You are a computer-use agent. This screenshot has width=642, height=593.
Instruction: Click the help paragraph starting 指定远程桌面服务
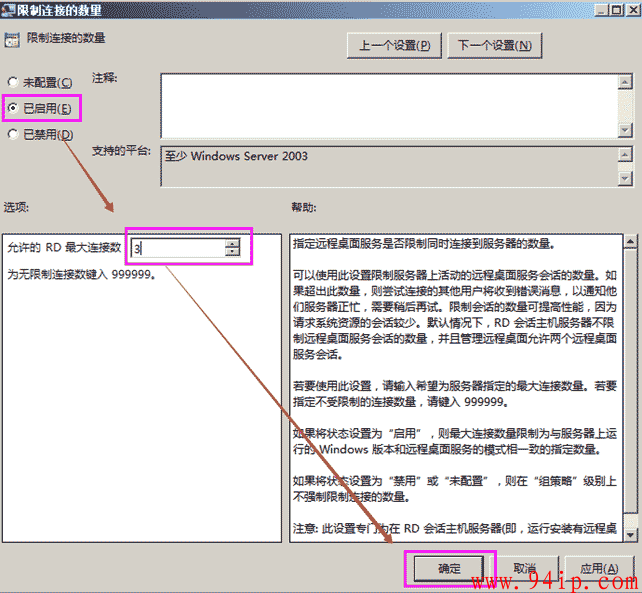tap(424, 244)
